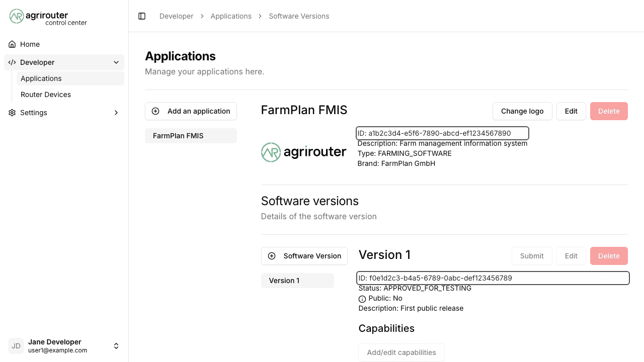This screenshot has width=644, height=362.
Task: Click the Home house icon
Action: coord(12,44)
